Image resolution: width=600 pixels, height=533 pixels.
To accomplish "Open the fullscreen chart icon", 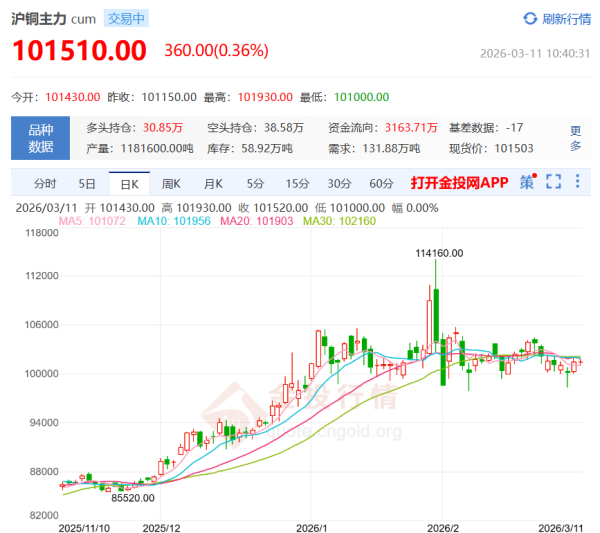I will tap(553, 182).
